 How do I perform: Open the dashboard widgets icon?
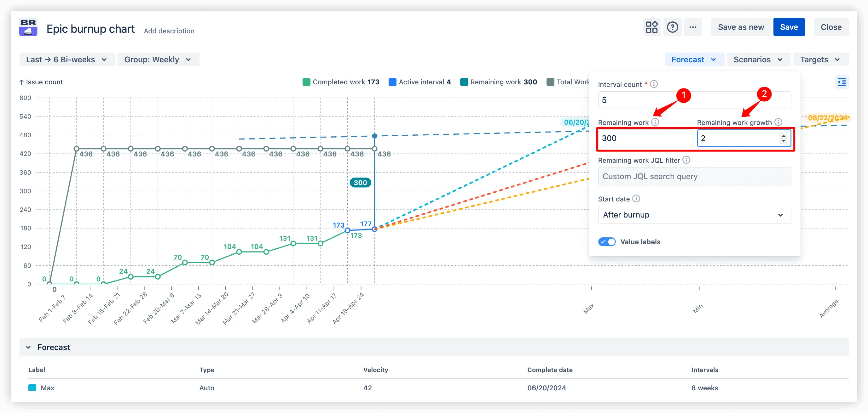click(651, 27)
